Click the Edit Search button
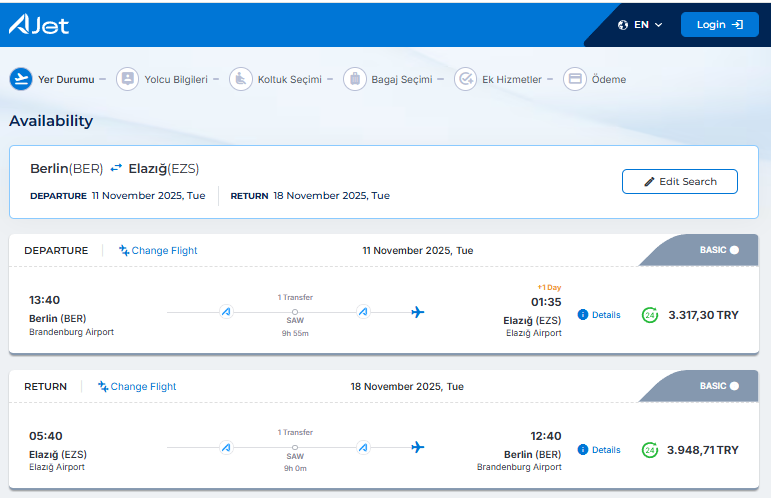 [680, 181]
